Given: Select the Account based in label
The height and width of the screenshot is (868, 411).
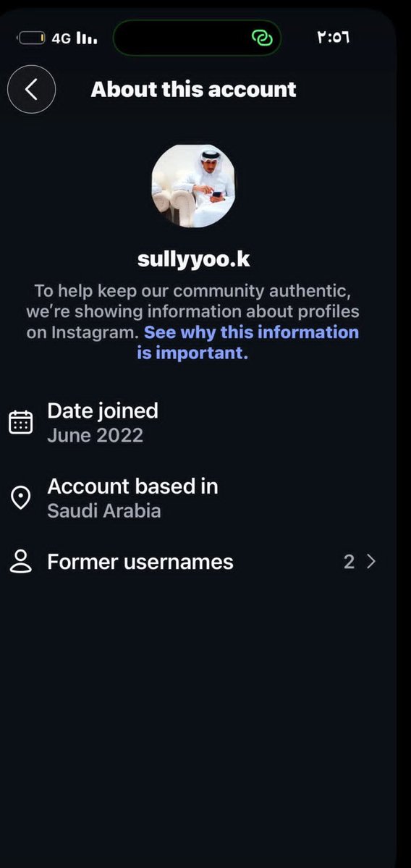Looking at the screenshot, I should click(x=132, y=486).
